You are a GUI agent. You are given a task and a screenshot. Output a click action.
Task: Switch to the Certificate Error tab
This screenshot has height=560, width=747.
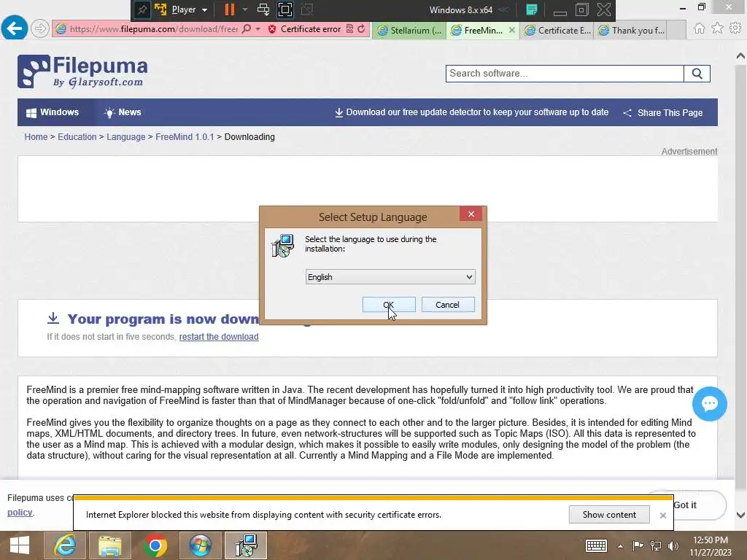tap(557, 30)
